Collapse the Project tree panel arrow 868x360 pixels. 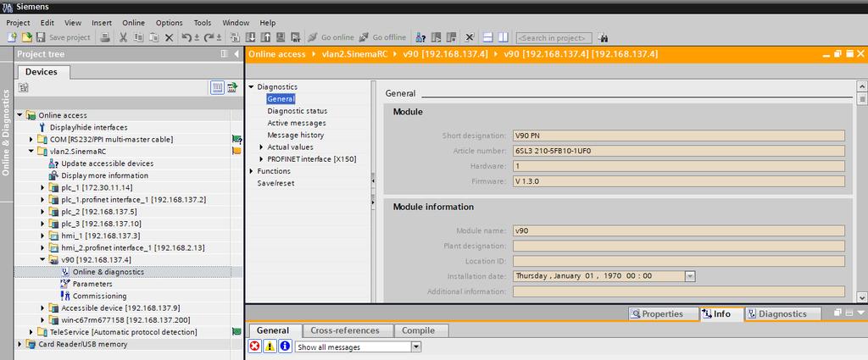(x=236, y=53)
